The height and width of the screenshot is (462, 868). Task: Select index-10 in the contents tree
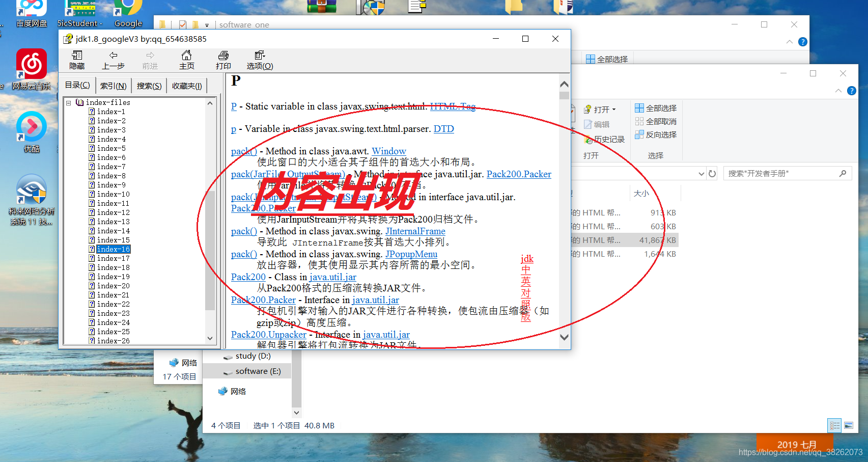pyautogui.click(x=113, y=194)
